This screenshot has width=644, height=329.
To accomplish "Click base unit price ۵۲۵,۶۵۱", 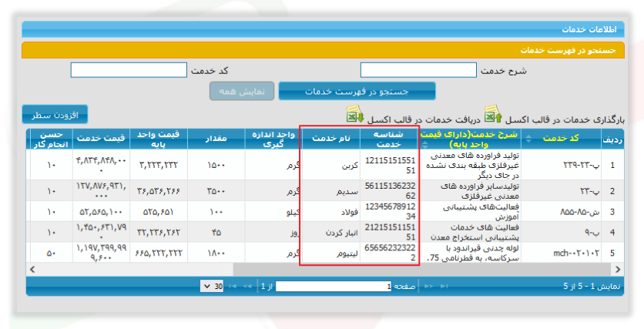I will pyautogui.click(x=159, y=212).
